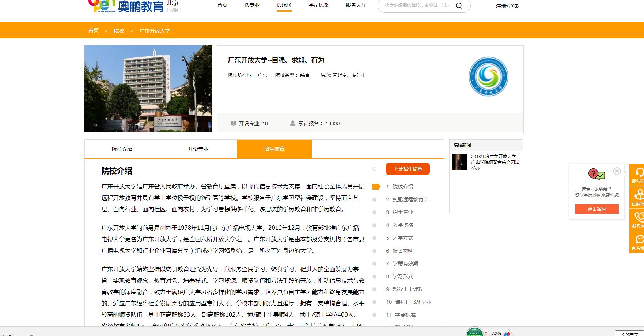Image resolution: width=644 pixels, height=336 pixels.
Task: Open the headset registration consult icon
Action: coord(639,172)
